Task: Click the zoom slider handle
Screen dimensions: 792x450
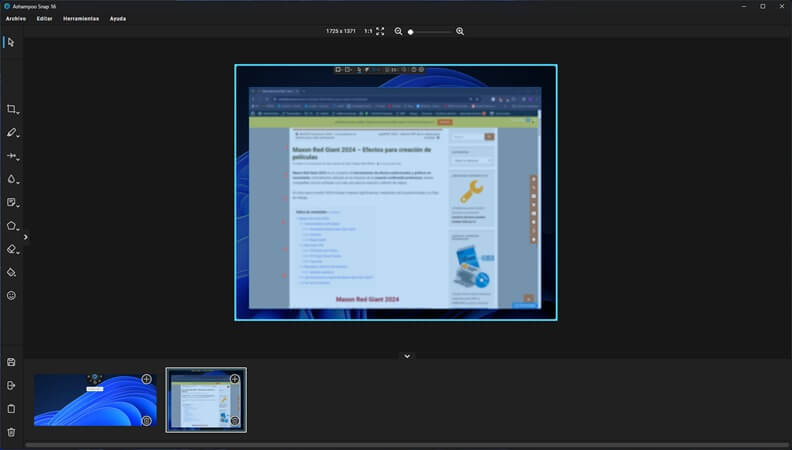Action: click(411, 32)
